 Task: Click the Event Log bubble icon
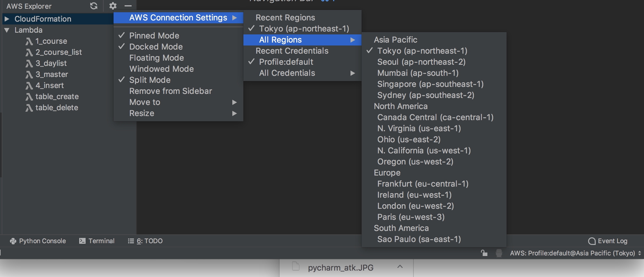[x=592, y=241]
